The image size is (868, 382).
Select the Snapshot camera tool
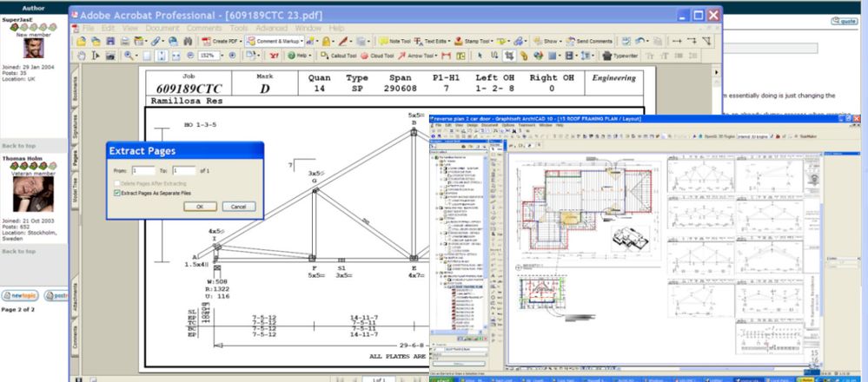(x=110, y=56)
